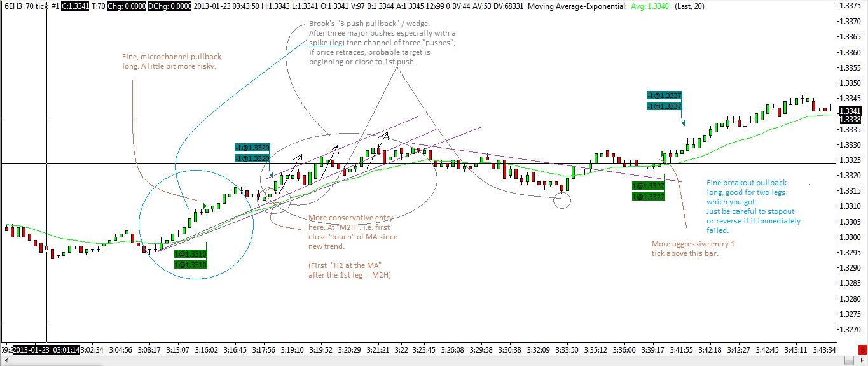Click the highlighted C:1.3341 close value
868x366 pixels.
[x=74, y=6]
